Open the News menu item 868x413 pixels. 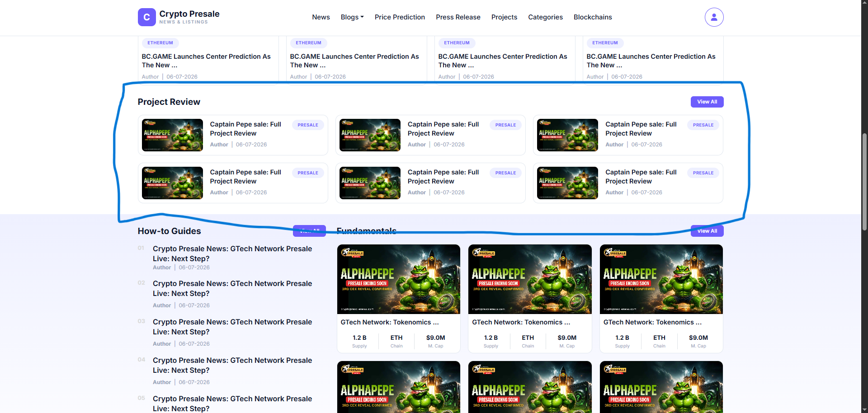pyautogui.click(x=321, y=17)
